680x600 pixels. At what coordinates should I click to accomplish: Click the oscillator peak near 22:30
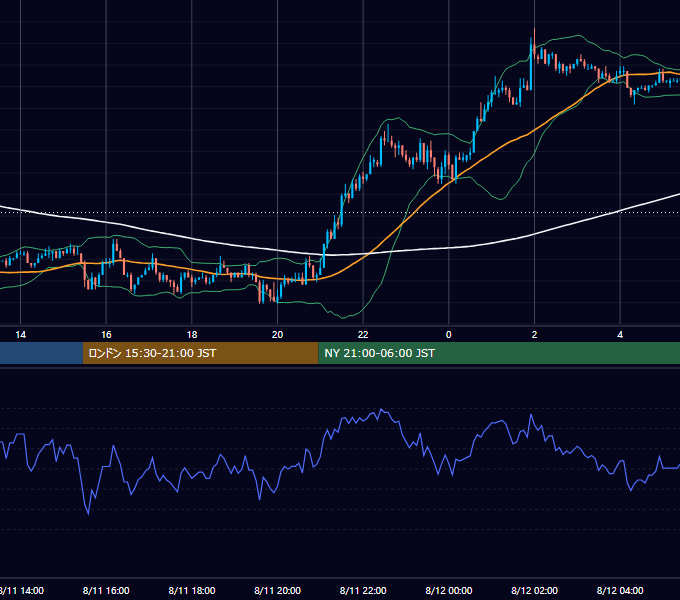click(381, 410)
